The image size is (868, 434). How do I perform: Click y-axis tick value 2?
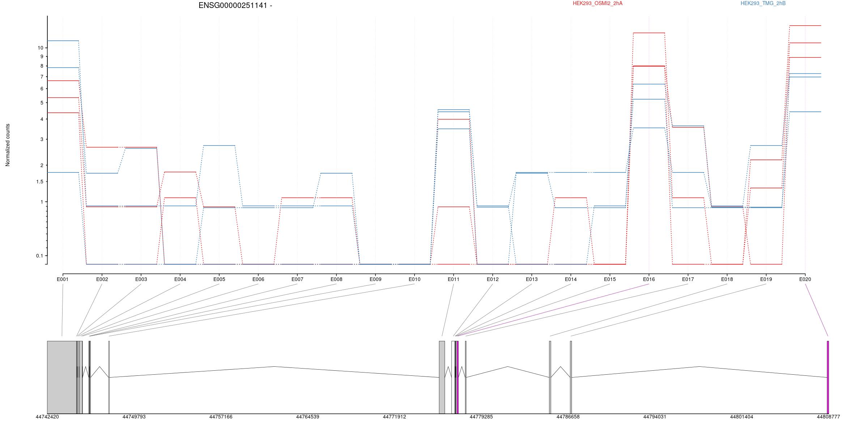coord(42,165)
